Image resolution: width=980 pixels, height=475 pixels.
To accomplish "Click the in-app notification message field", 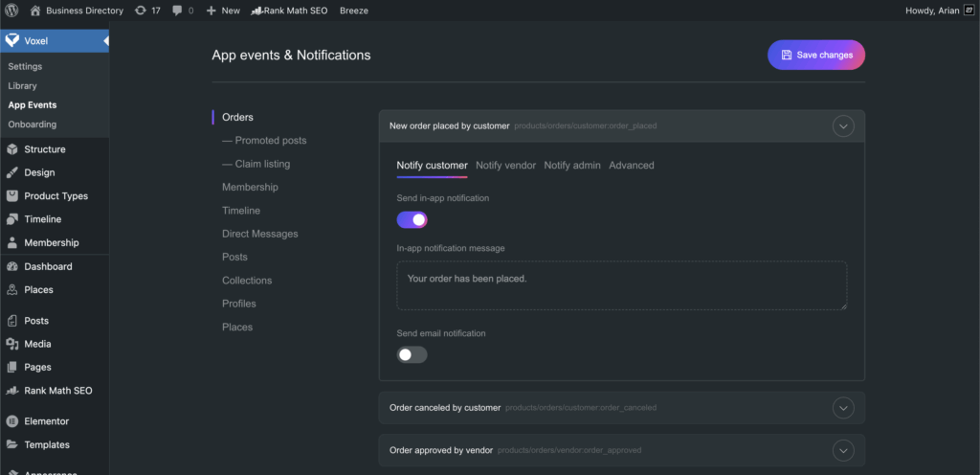I will point(621,285).
